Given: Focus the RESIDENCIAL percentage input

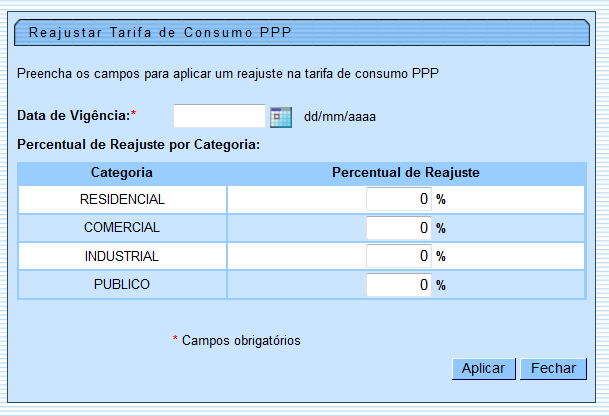Looking at the screenshot, I should pyautogui.click(x=399, y=199).
